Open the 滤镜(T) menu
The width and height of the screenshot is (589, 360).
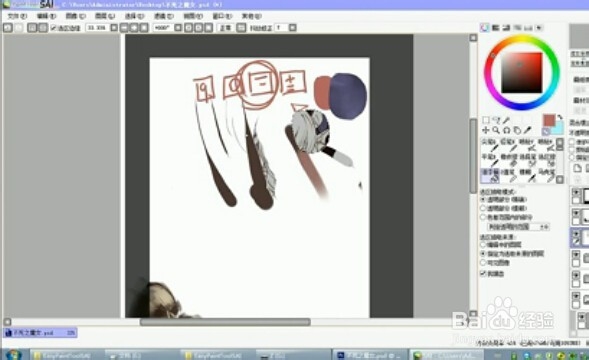[x=163, y=16]
